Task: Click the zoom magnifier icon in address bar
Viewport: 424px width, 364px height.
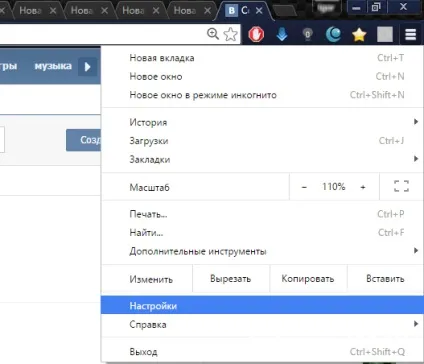Action: tap(213, 34)
